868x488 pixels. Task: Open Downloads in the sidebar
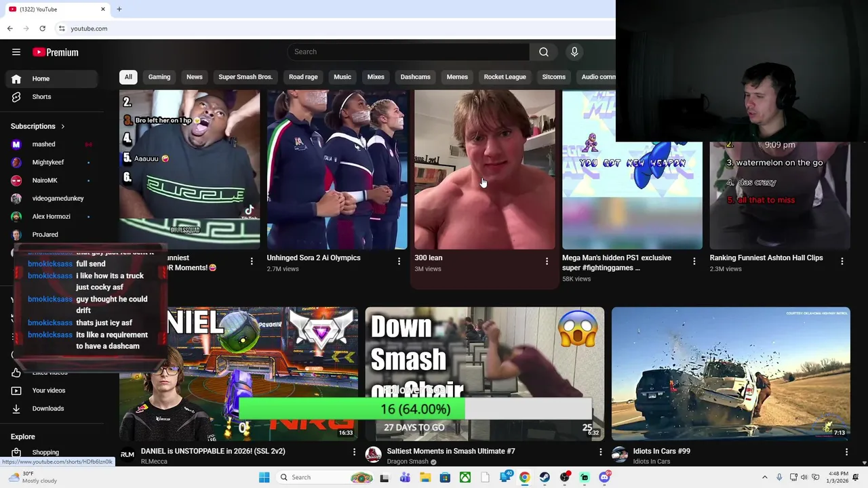click(x=52, y=409)
